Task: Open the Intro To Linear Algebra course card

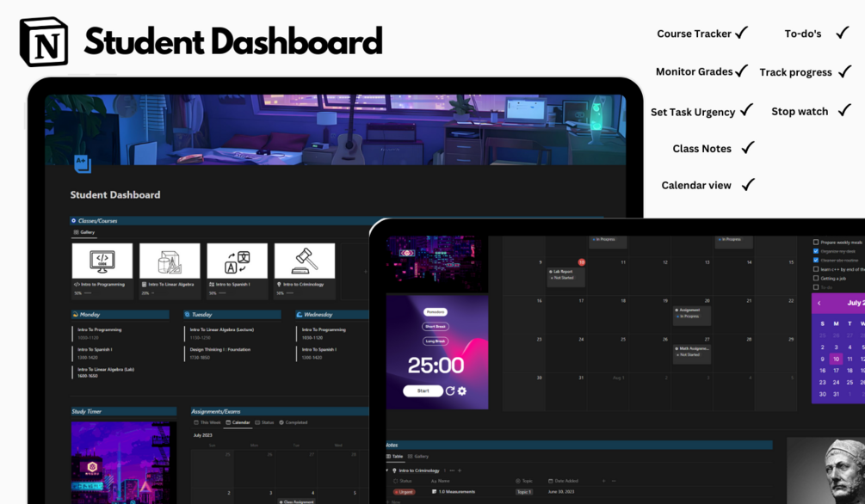Action: (x=170, y=271)
